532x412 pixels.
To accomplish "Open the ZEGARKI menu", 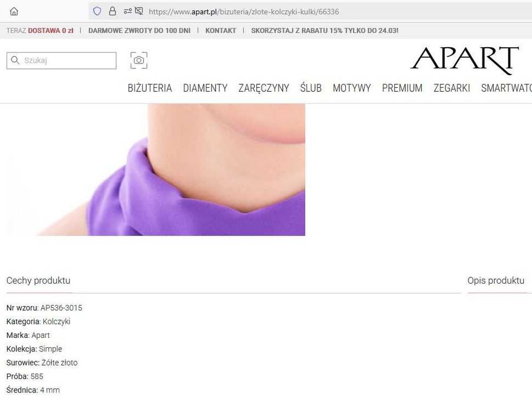I will coord(452,88).
